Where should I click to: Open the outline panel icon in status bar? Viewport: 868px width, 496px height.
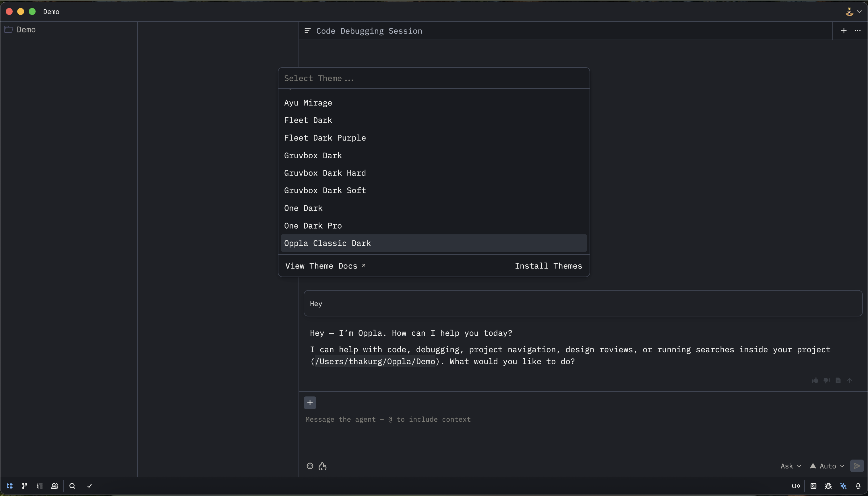pyautogui.click(x=40, y=486)
